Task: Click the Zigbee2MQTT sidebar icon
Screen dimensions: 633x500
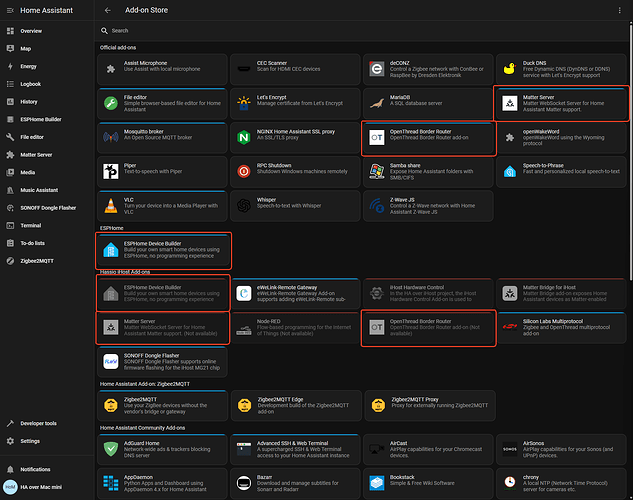Action: tap(10, 261)
